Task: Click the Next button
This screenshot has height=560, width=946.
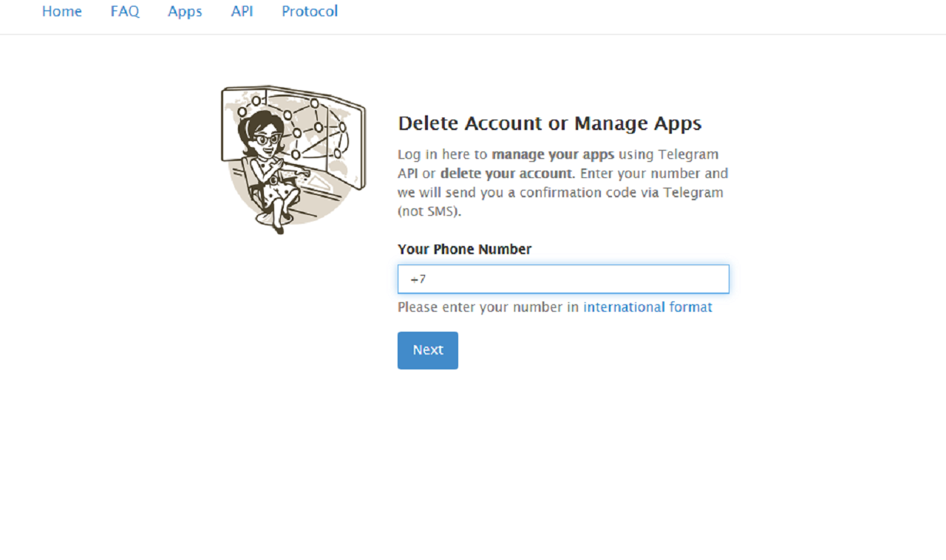Action: click(x=428, y=350)
